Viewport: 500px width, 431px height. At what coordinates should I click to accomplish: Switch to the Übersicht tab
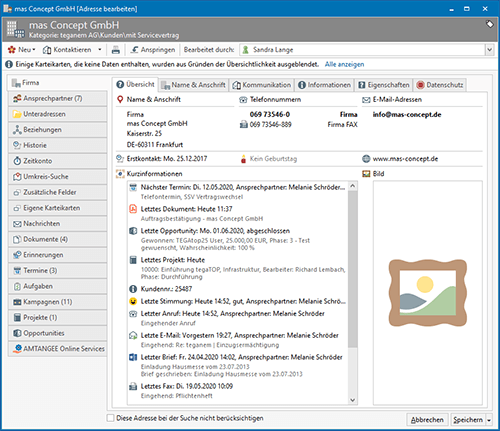(x=135, y=84)
